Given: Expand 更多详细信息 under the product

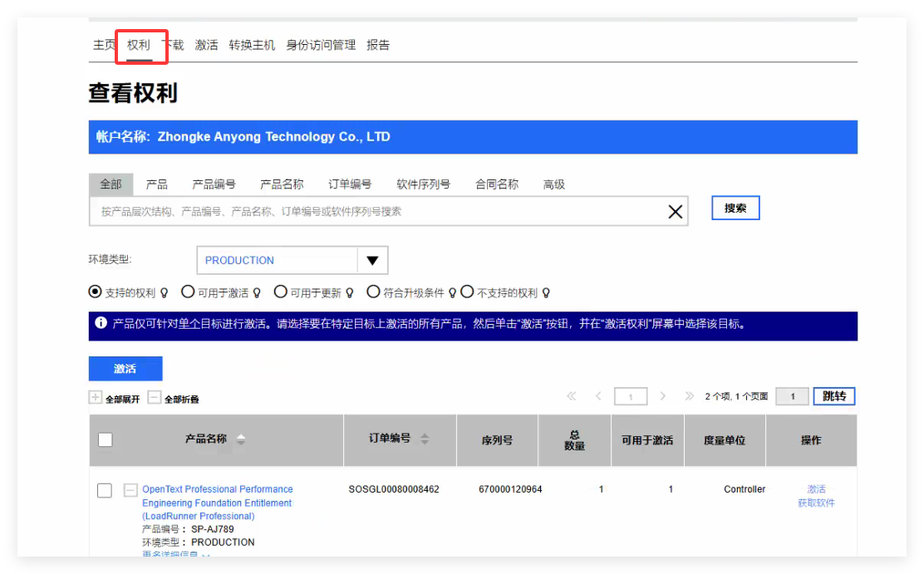Looking at the screenshot, I should point(174,555).
